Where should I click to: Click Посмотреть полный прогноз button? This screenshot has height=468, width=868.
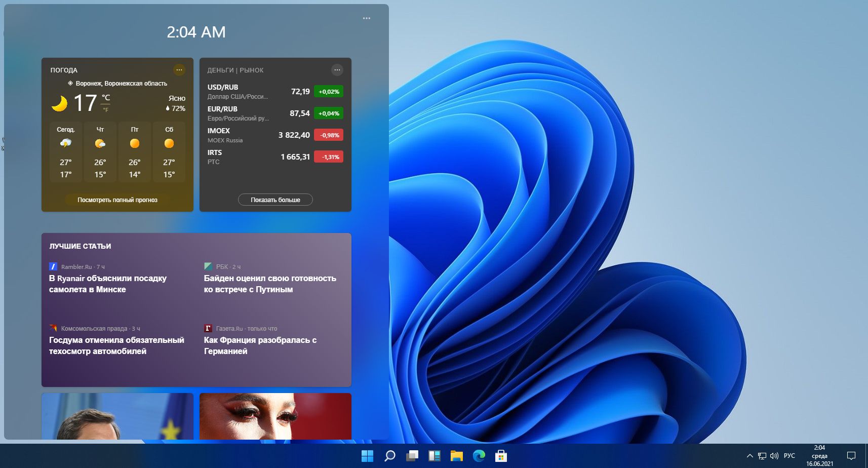(117, 200)
